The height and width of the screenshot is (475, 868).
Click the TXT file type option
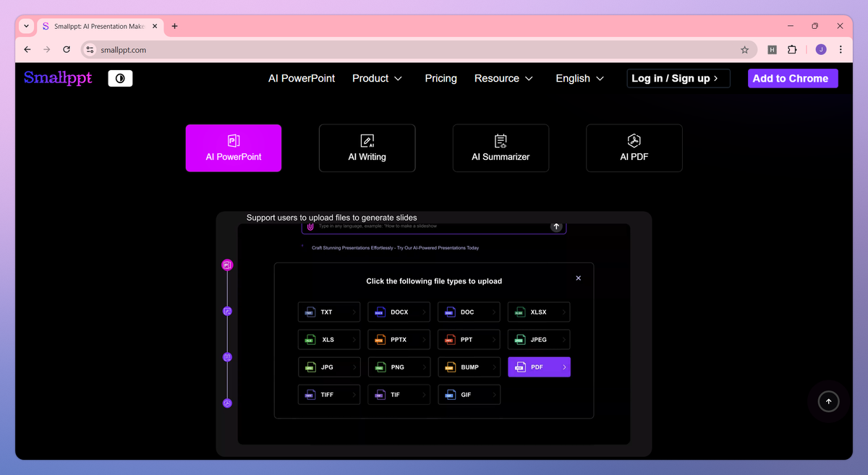pyautogui.click(x=329, y=312)
